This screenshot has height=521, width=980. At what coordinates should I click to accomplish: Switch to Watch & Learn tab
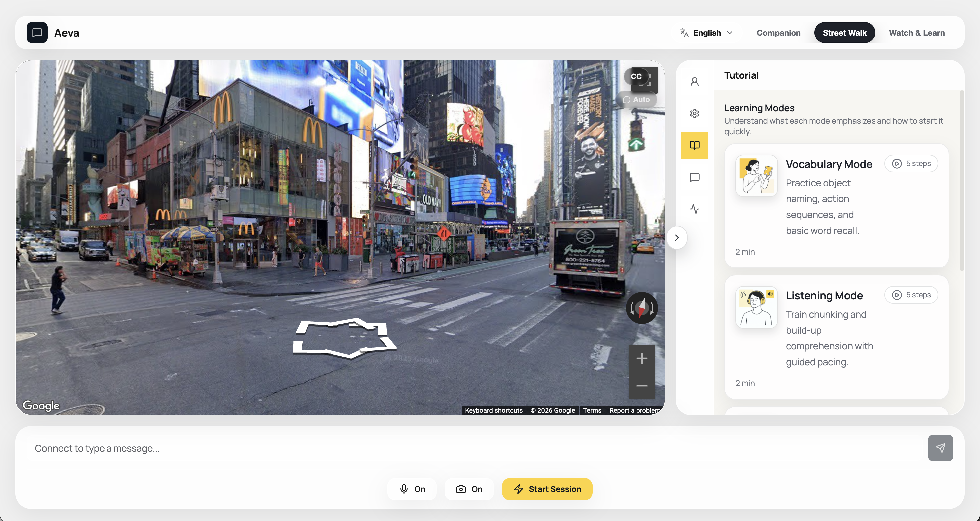pyautogui.click(x=916, y=33)
